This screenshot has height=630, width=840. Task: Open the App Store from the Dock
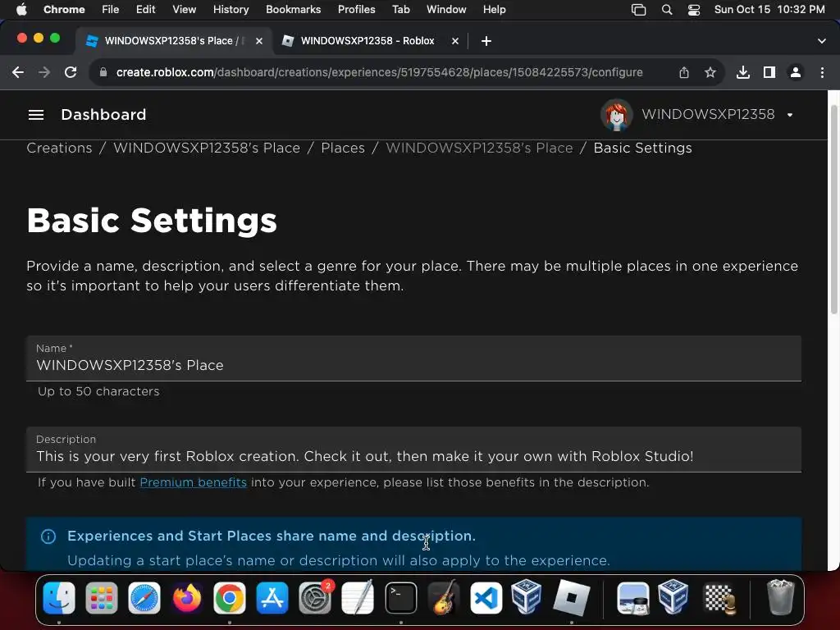pos(272,598)
